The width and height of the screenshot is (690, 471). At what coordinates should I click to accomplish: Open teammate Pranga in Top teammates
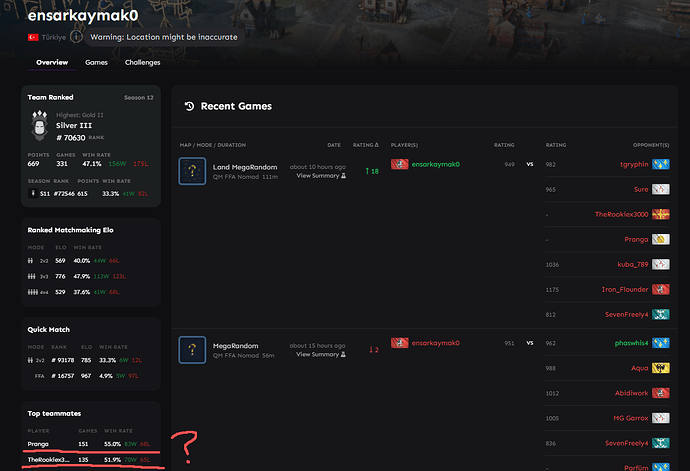click(x=40, y=443)
